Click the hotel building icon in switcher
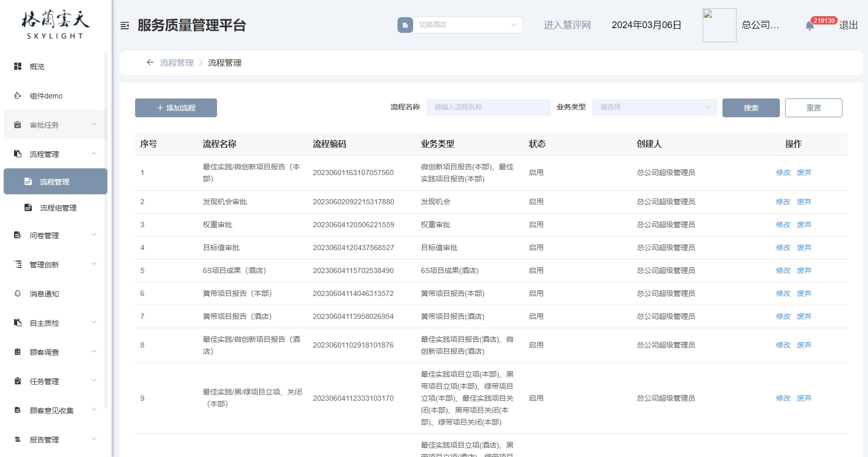This screenshot has width=868, height=457. click(405, 25)
